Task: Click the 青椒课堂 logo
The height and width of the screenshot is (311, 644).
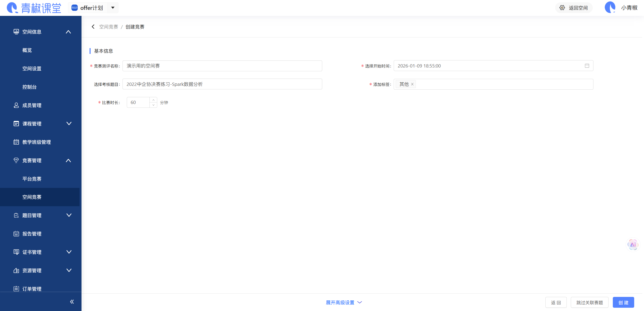Action: click(x=34, y=8)
